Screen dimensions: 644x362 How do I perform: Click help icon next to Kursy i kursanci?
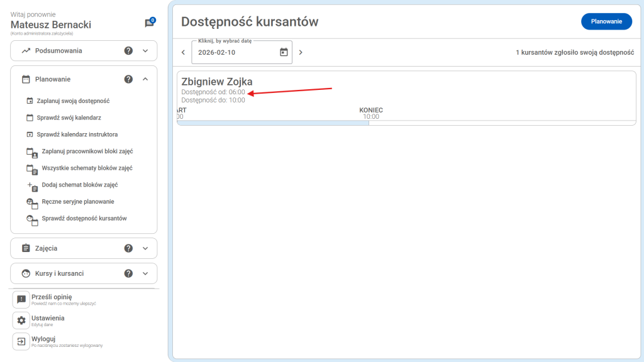(128, 273)
